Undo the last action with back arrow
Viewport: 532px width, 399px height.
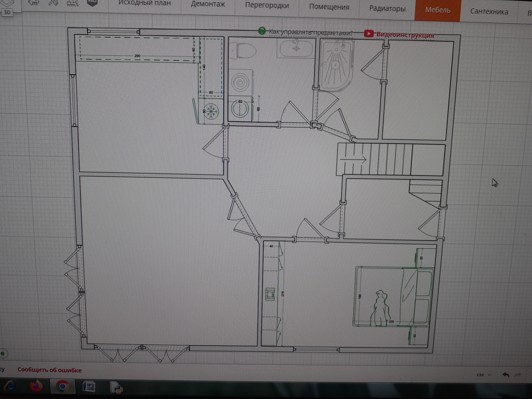coord(506,375)
